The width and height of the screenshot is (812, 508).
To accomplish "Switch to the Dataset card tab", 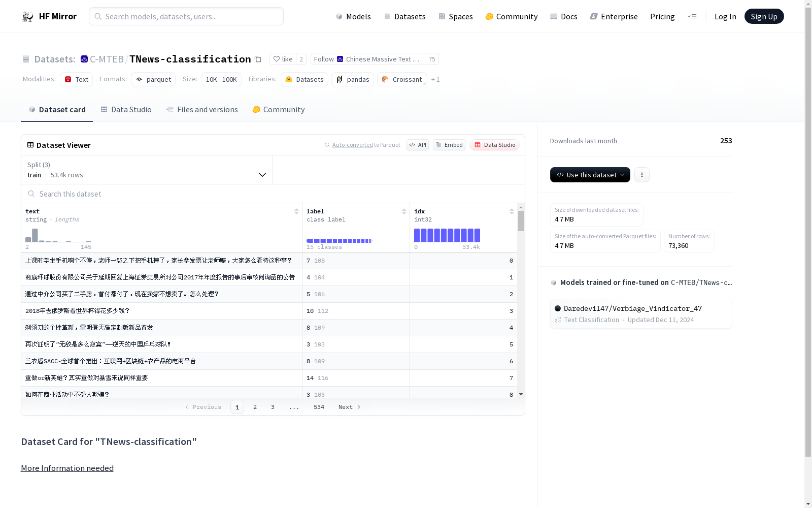I will tap(57, 109).
